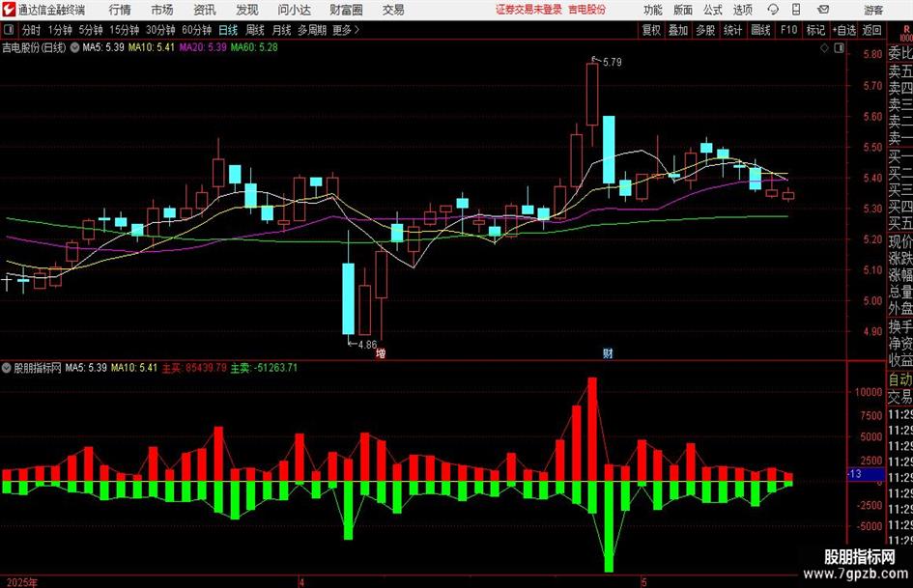Viewport: 913px width, 588px height.
Task: Toggle the right info panel icon
Action: pos(839,48)
